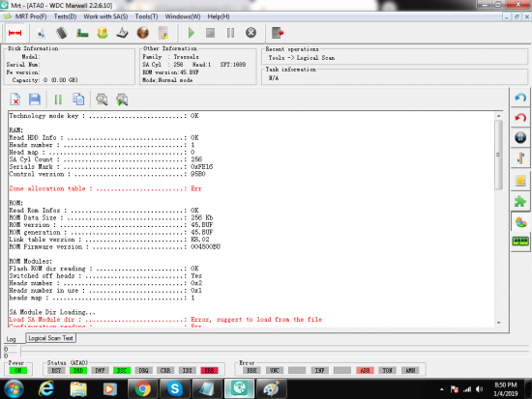Switch to the Log tab
532x399 pixels.
pos(12,339)
